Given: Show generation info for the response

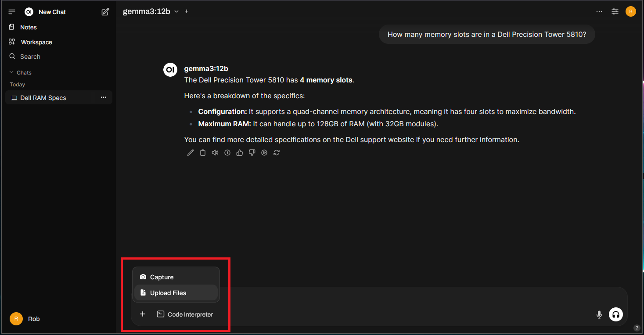Looking at the screenshot, I should (x=227, y=153).
